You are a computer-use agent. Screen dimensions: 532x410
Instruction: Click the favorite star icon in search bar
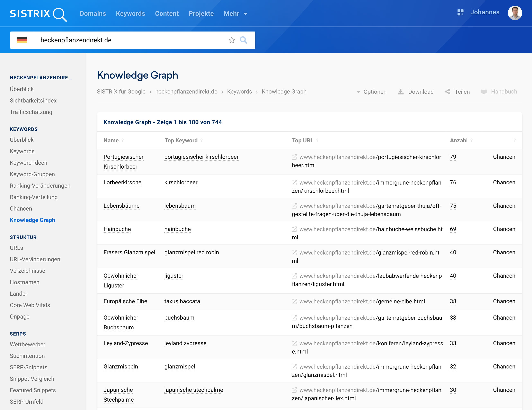tap(231, 40)
